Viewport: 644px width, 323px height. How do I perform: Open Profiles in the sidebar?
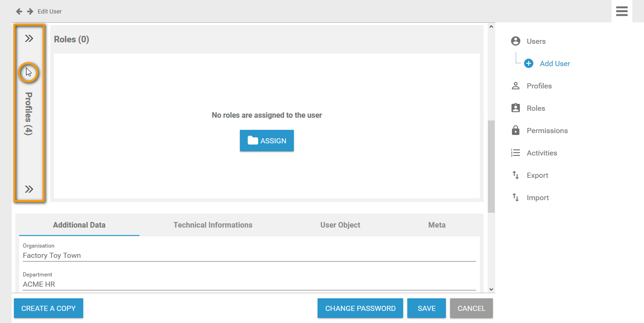click(539, 86)
